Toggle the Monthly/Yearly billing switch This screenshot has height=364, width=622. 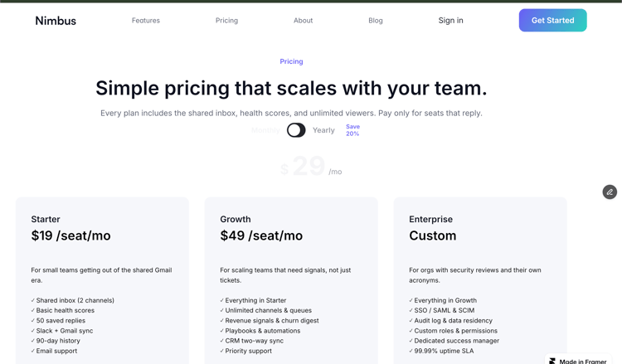pos(296,130)
